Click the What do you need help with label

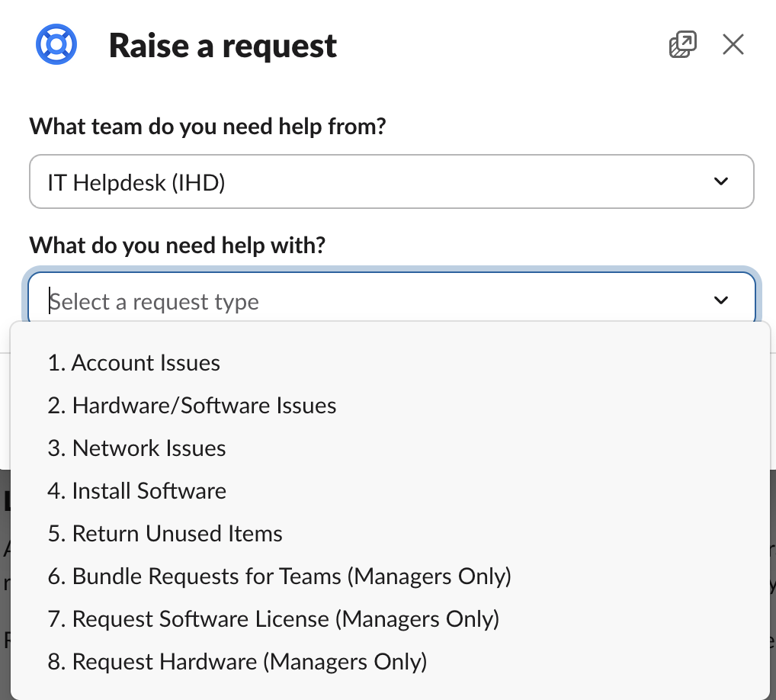177,245
